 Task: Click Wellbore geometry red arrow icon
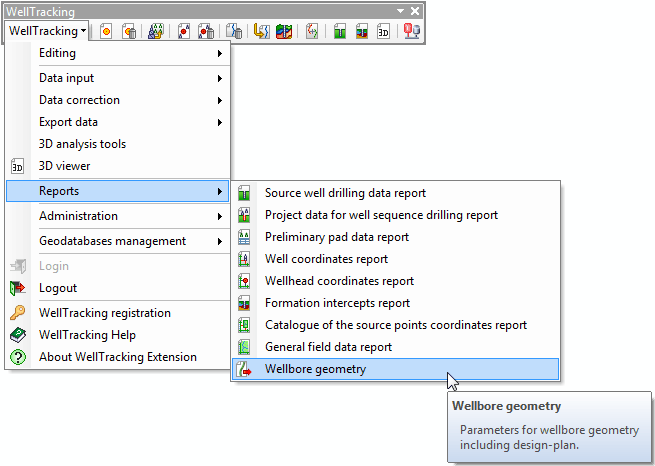pyautogui.click(x=244, y=369)
